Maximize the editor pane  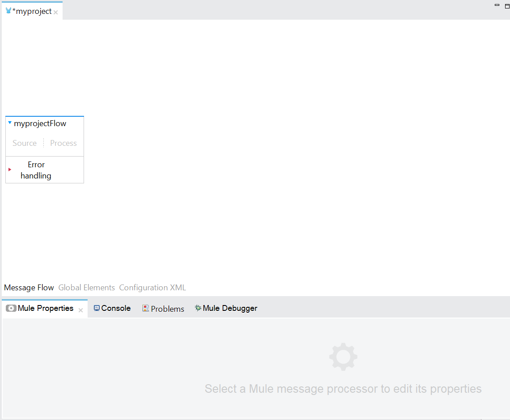point(507,5)
